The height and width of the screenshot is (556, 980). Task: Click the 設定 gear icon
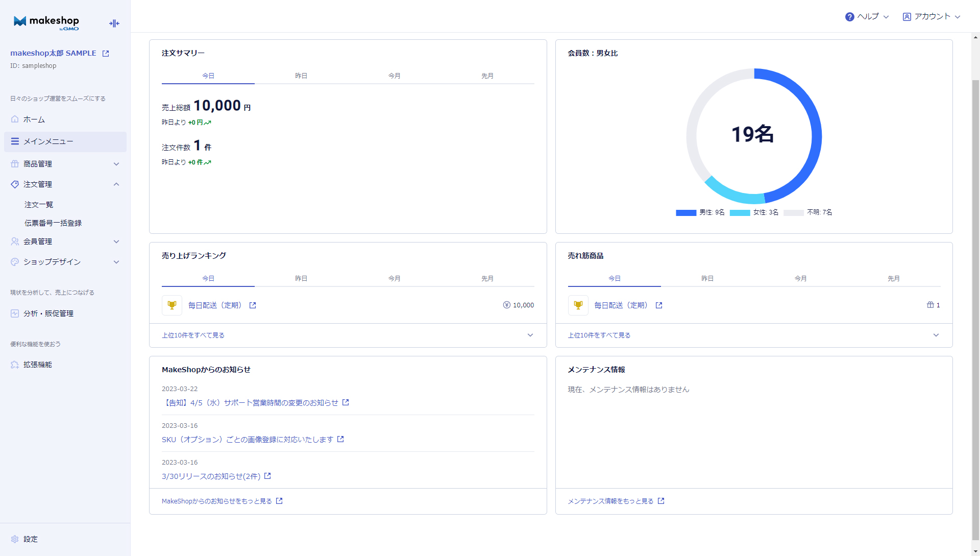point(15,539)
